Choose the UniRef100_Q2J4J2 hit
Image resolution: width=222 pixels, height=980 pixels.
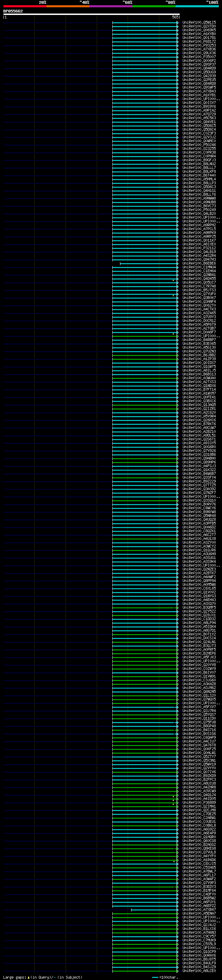click(x=199, y=925)
